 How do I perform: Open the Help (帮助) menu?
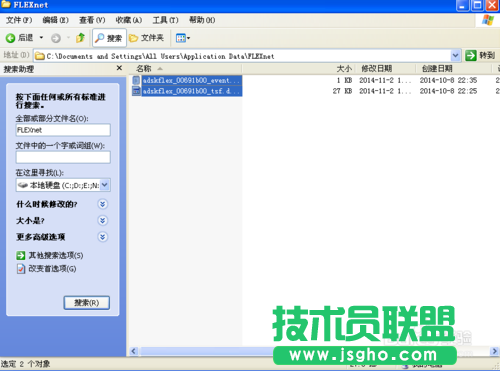click(x=202, y=20)
